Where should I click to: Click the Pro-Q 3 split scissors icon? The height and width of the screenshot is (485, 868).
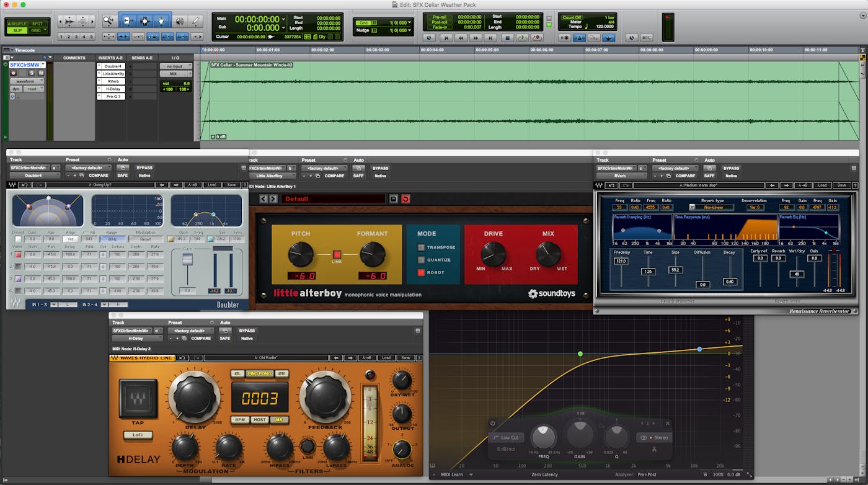(x=654, y=449)
